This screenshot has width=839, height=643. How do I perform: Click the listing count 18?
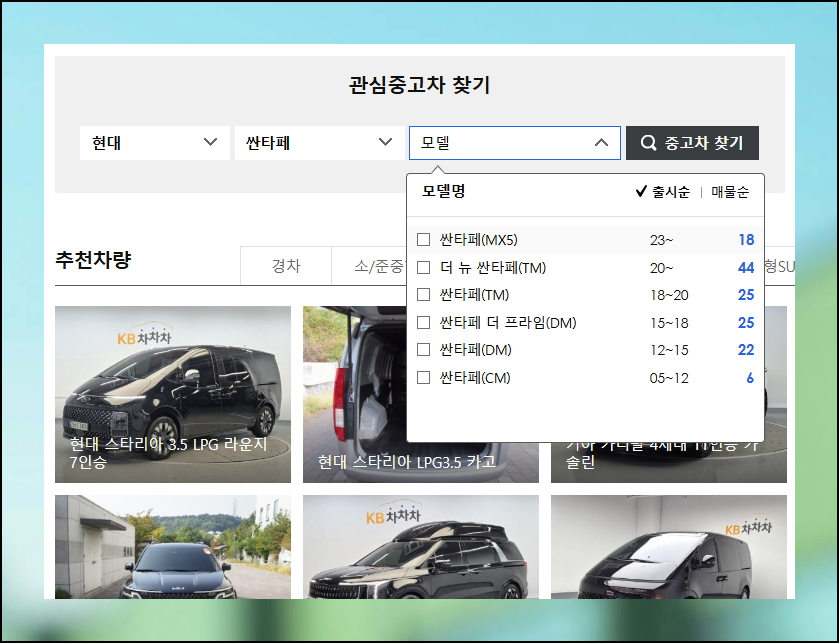click(x=746, y=240)
